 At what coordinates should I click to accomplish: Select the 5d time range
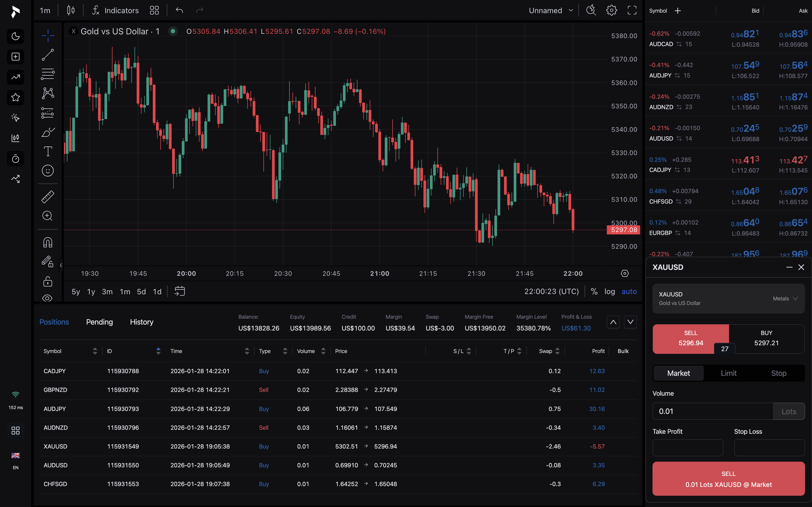pyautogui.click(x=141, y=291)
